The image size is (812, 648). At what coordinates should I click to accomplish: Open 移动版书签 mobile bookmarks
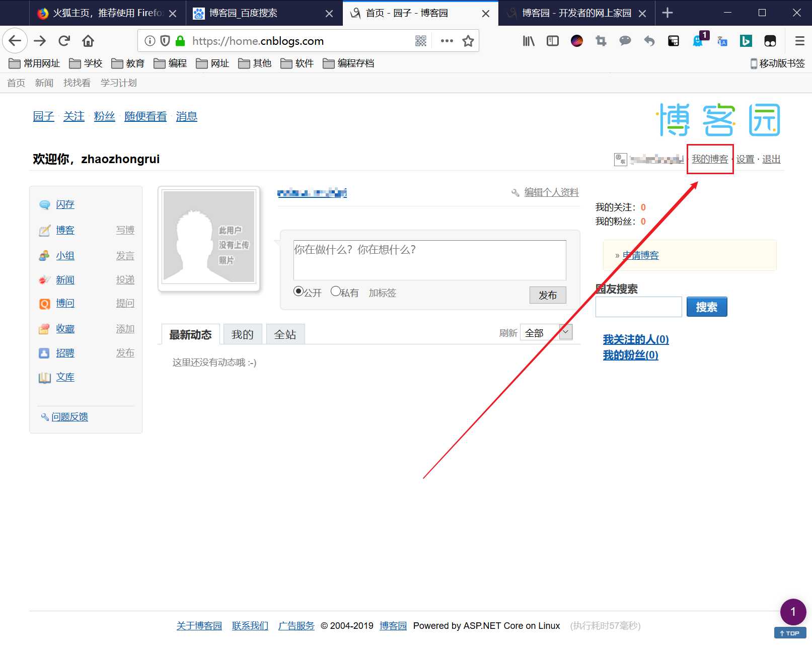coord(778,63)
